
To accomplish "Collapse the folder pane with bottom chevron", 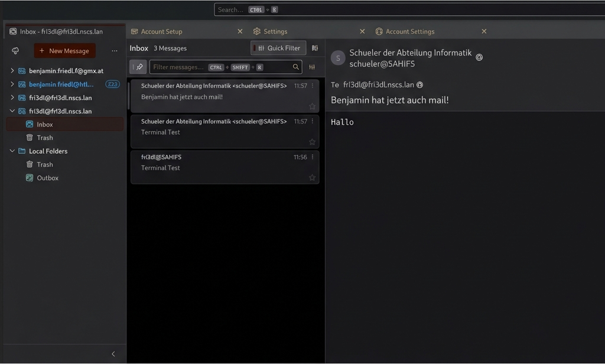I will click(113, 354).
